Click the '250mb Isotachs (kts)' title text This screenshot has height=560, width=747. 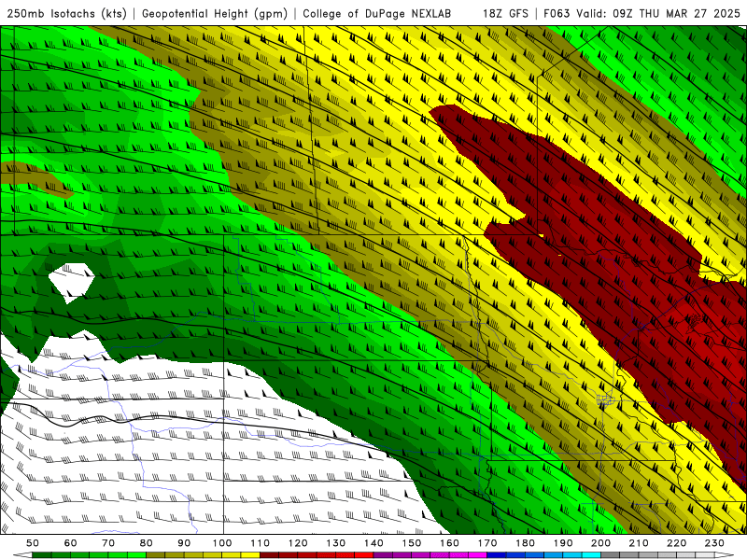pos(67,13)
